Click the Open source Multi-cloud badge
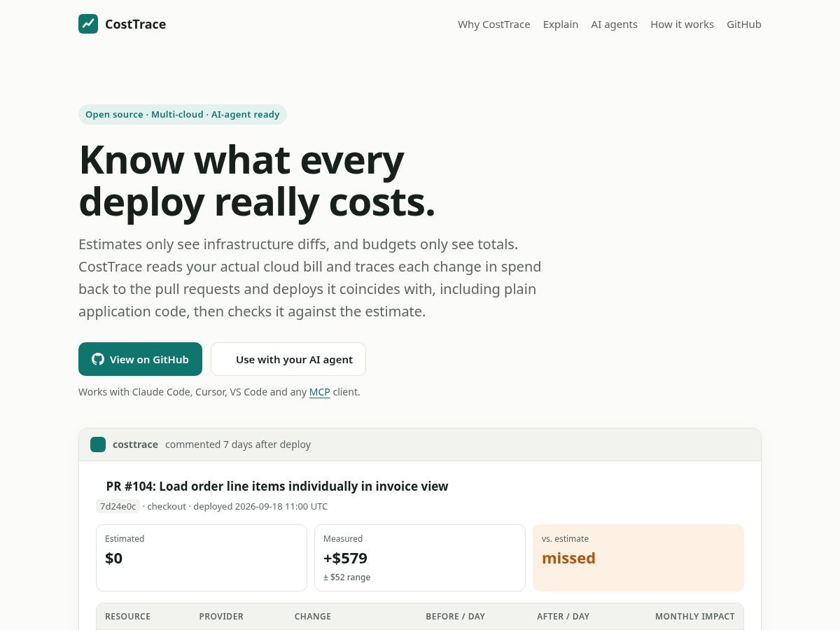Screen dimensions: 840x630 [x=183, y=114]
